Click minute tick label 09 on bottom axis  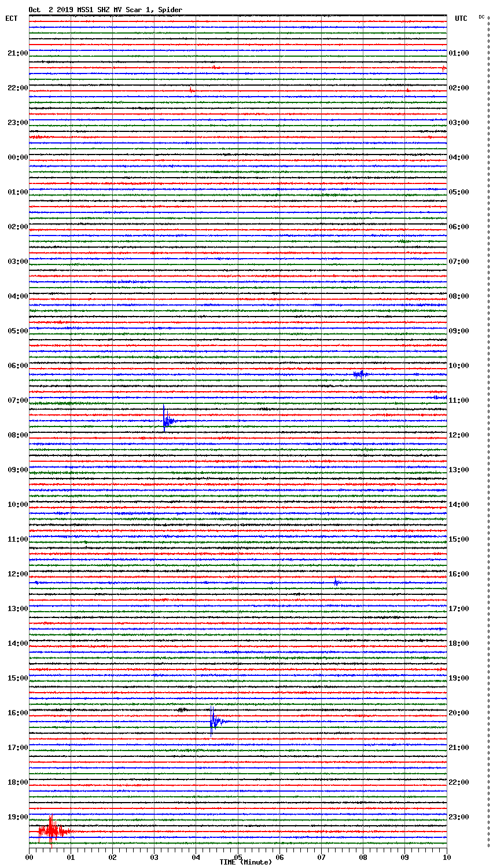[x=404, y=857]
